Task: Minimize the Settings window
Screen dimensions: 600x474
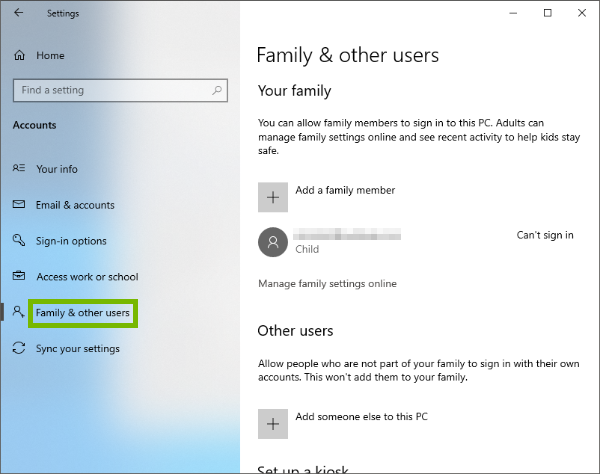Action: pos(513,13)
